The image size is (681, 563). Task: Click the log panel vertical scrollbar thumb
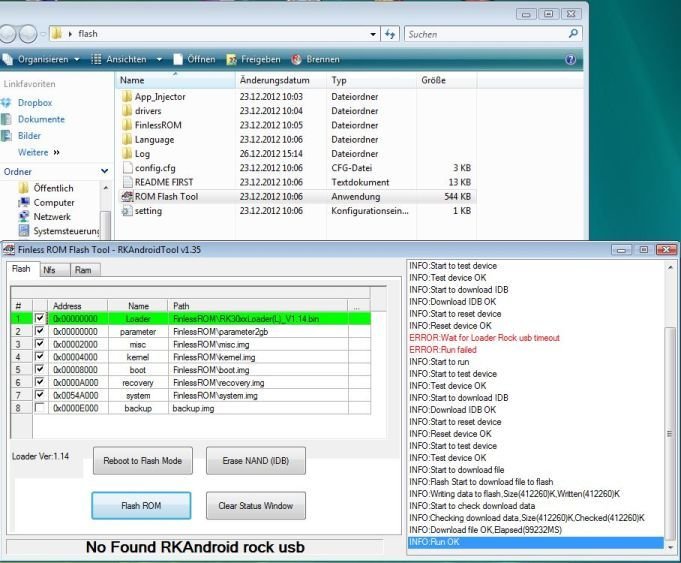(x=670, y=433)
